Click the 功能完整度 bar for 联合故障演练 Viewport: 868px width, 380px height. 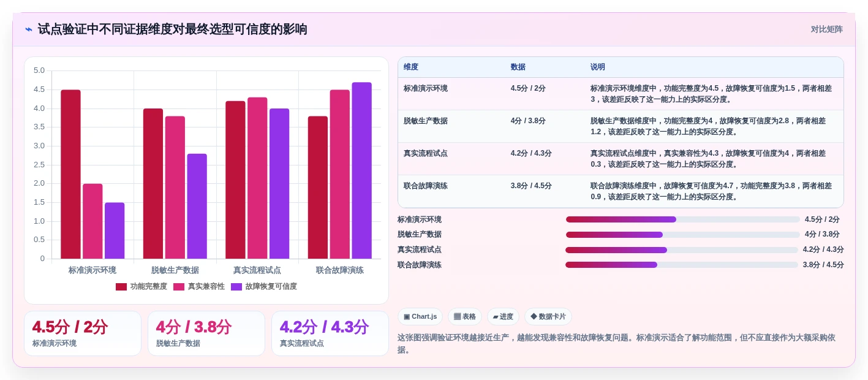point(317,188)
